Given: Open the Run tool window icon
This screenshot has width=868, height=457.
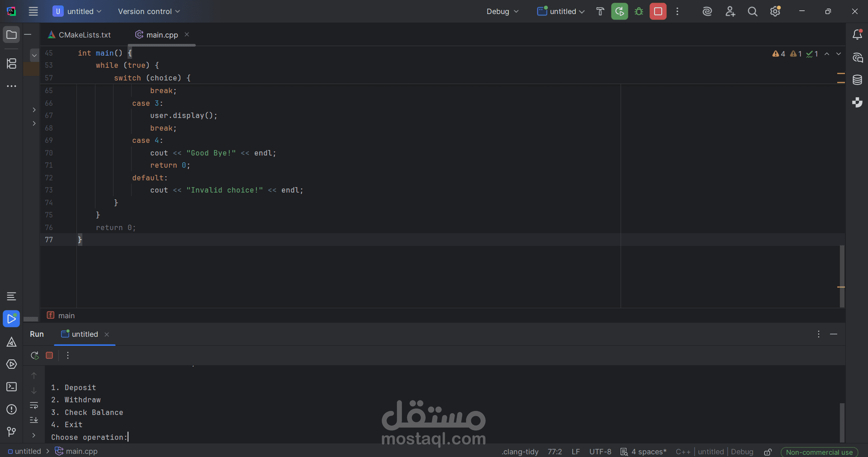Looking at the screenshot, I should [11, 319].
